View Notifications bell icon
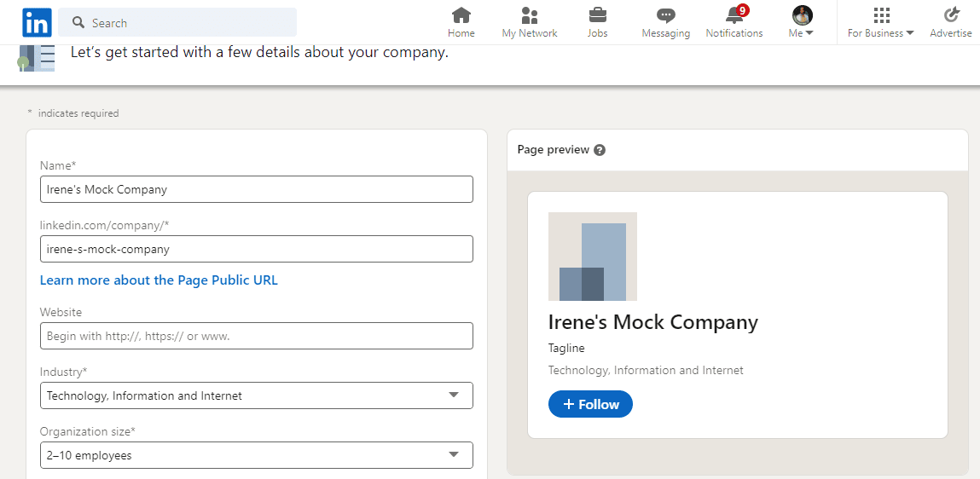 [x=734, y=16]
